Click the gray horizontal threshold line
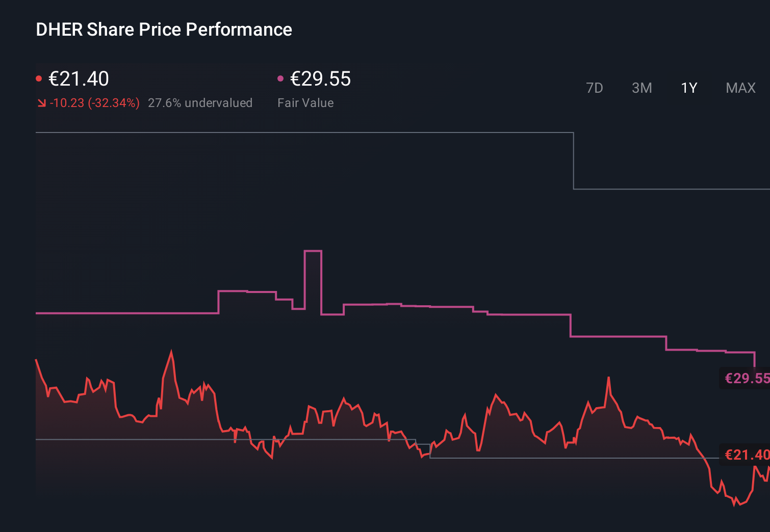770x532 pixels. point(153,440)
